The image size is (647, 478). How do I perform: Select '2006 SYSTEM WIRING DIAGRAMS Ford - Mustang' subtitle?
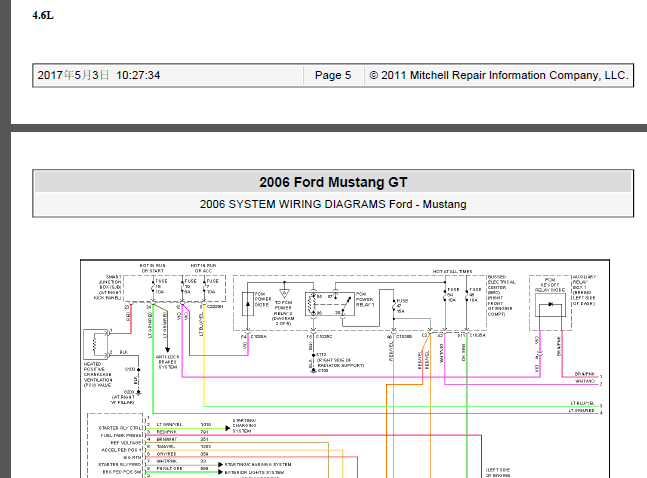tap(333, 204)
